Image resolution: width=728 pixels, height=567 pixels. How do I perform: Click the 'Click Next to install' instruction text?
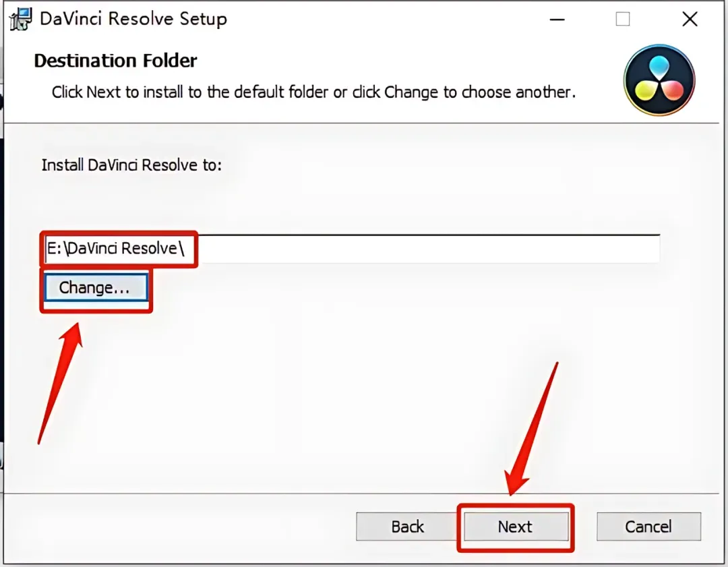coord(314,92)
